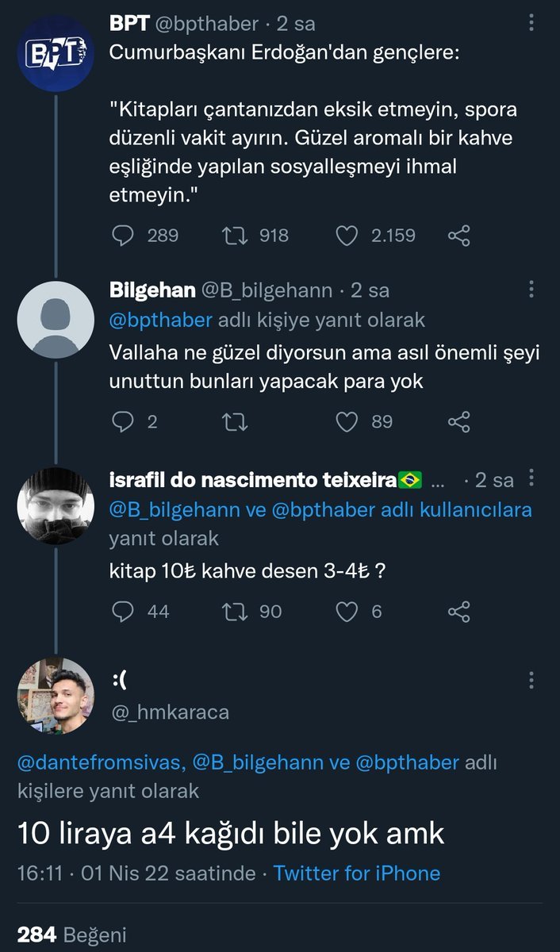
Task: Reply to the BPT tweet
Action: [x=121, y=236]
